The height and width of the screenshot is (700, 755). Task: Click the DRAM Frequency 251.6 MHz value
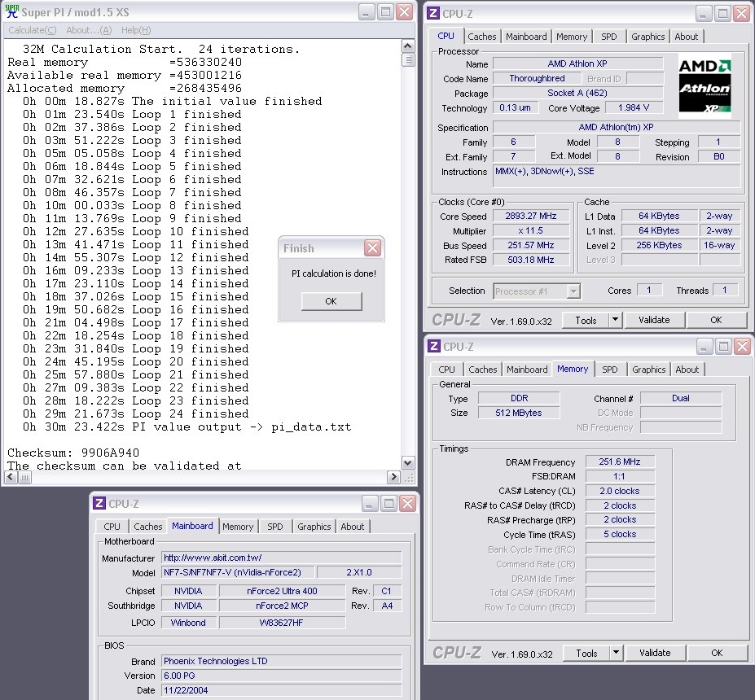pyautogui.click(x=620, y=462)
